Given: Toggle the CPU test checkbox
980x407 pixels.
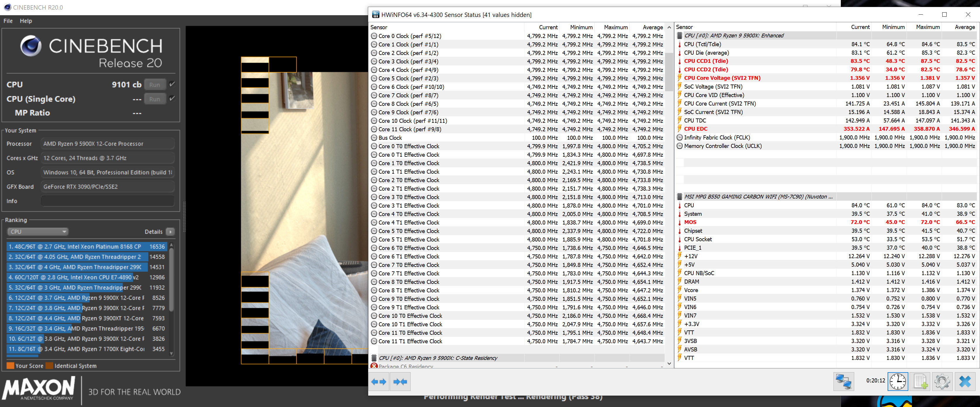Looking at the screenshot, I should 172,84.
